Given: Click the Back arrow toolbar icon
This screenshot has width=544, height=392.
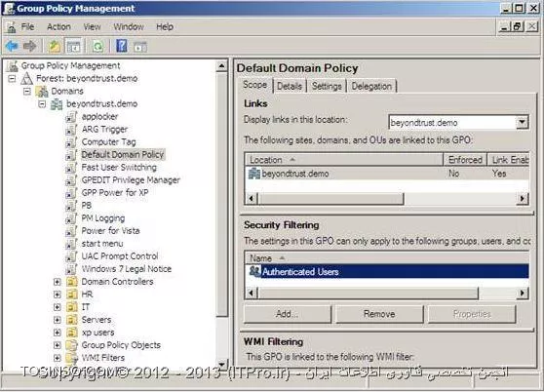Looking at the screenshot, I should [x=12, y=46].
